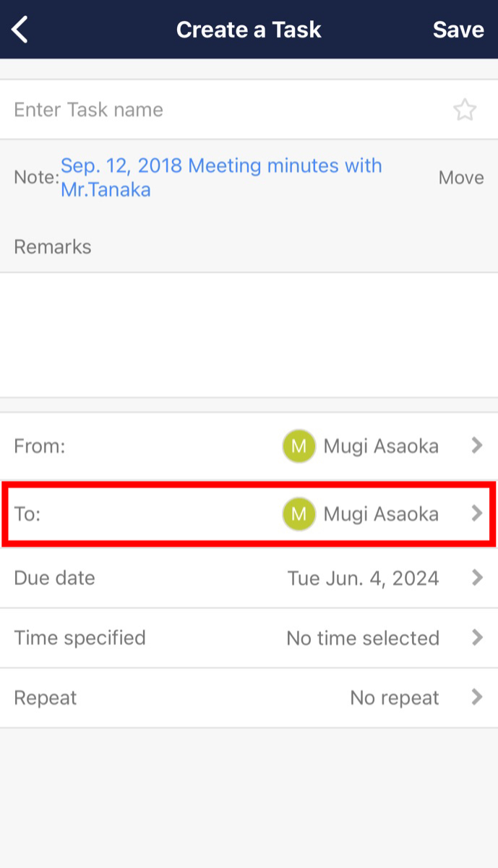Expand the To assignee chevron

[477, 513]
